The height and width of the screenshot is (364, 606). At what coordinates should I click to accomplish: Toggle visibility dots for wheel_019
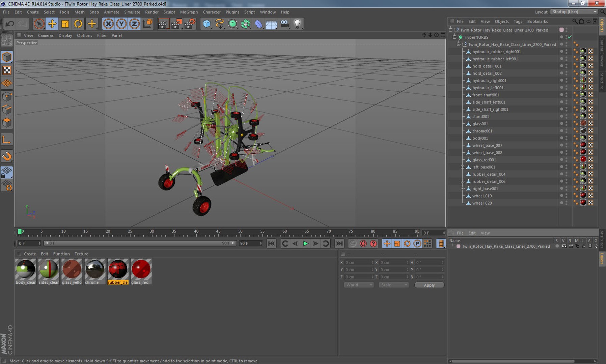(x=567, y=196)
